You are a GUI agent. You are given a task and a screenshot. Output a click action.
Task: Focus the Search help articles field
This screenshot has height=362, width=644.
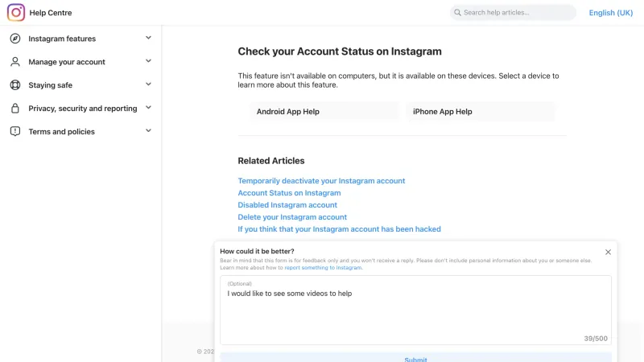[513, 13]
